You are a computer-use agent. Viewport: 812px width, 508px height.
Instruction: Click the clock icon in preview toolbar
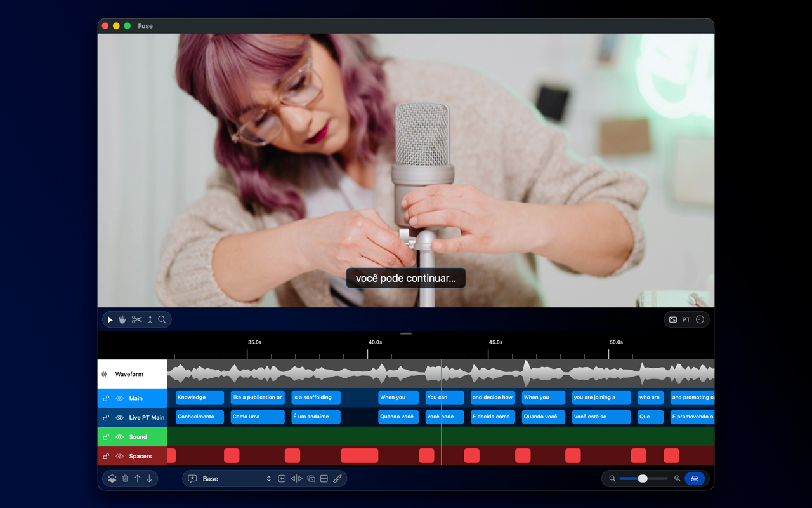click(x=700, y=320)
